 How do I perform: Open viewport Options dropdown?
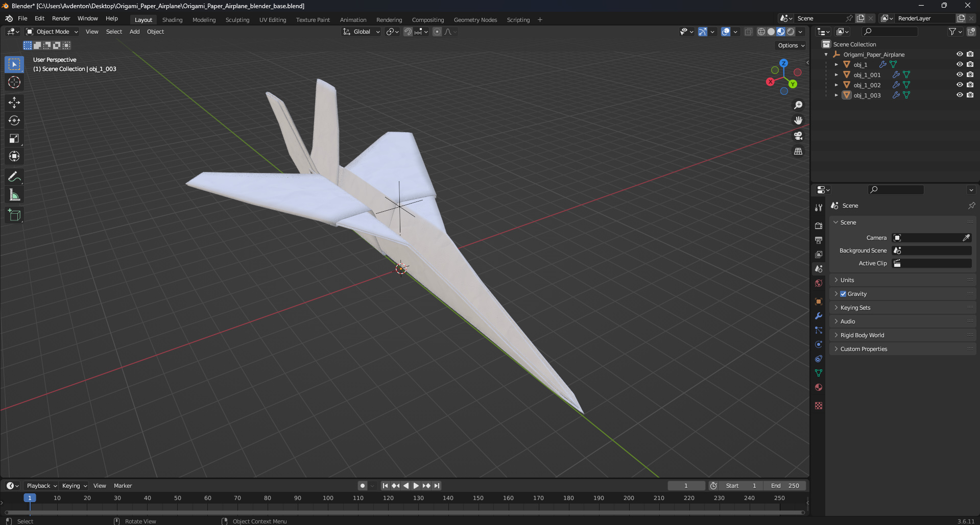[x=791, y=45]
